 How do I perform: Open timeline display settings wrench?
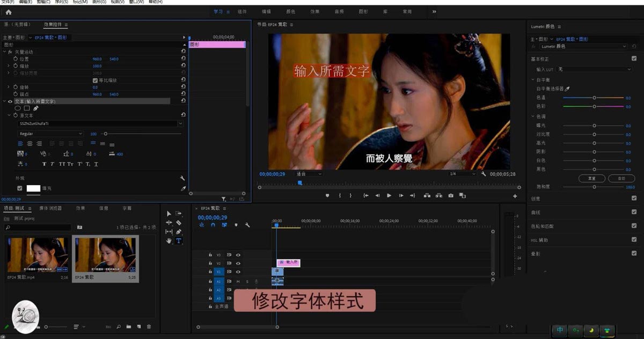[247, 225]
